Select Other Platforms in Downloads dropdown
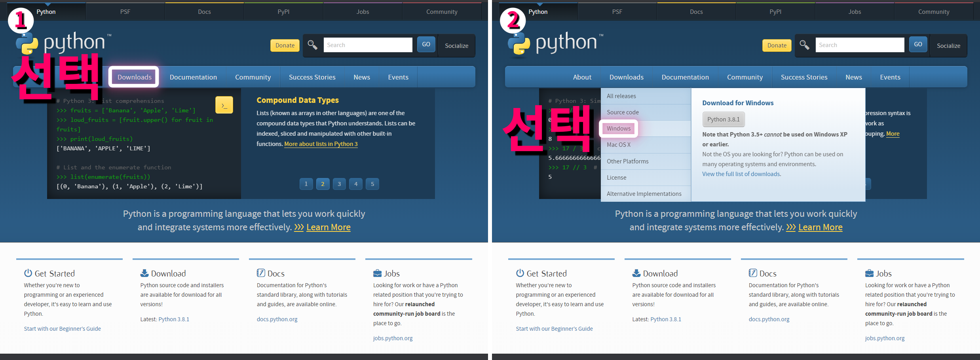 pyautogui.click(x=646, y=161)
